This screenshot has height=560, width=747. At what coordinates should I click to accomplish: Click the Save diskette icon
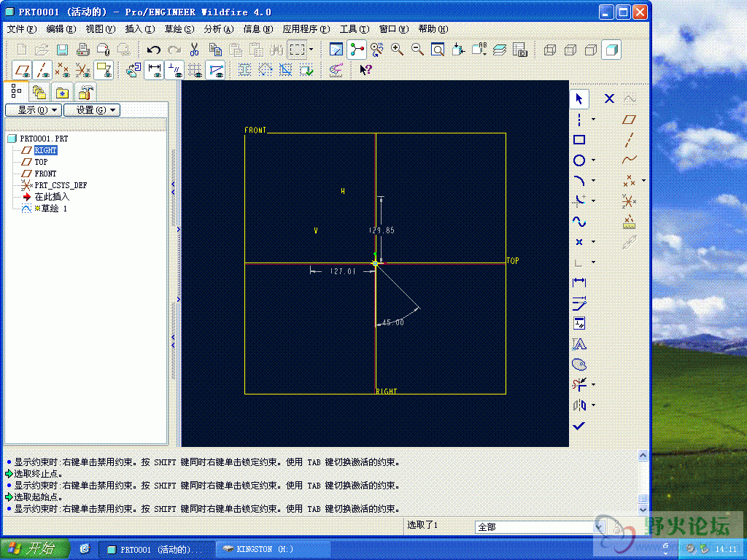(x=63, y=50)
